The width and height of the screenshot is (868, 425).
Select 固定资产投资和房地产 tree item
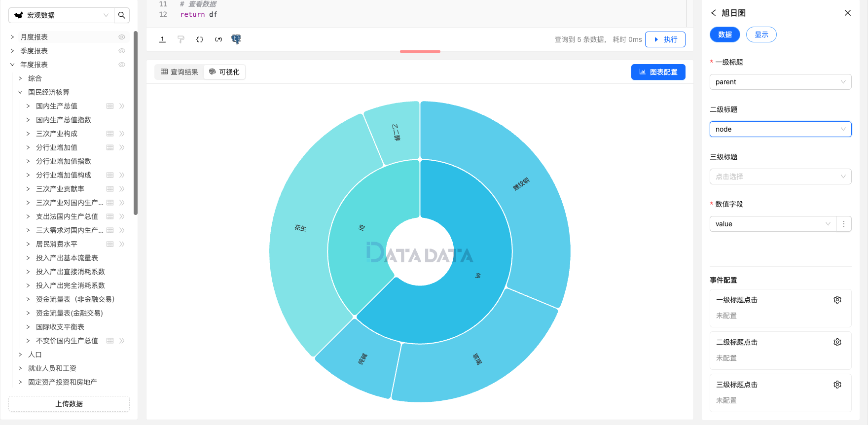point(63,382)
